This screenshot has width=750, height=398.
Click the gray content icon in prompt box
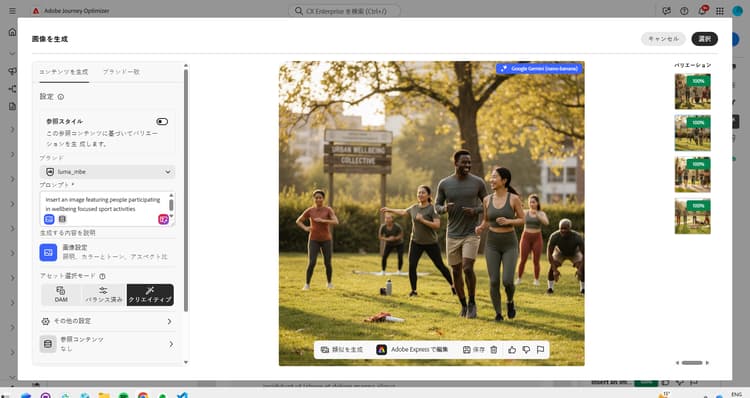62,219
